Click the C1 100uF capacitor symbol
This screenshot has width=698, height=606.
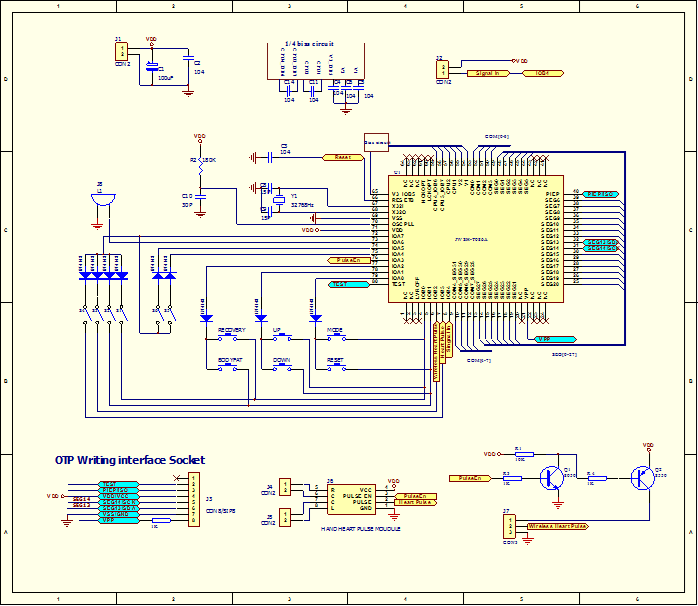151,69
